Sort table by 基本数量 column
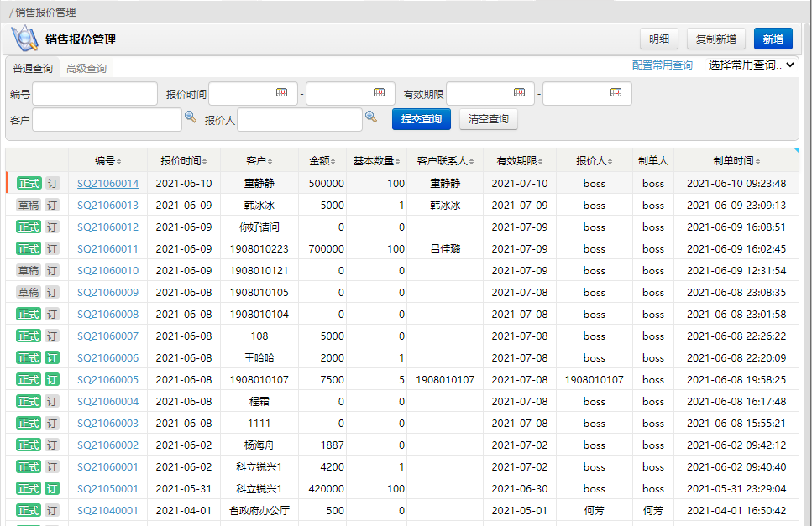812x526 pixels. pyautogui.click(x=376, y=161)
